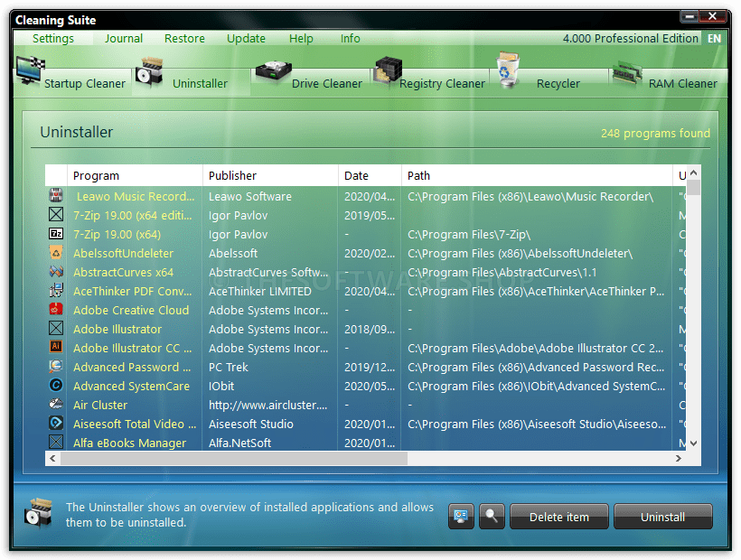Select the AbelssoftUndeleter program entry
The width and height of the screenshot is (741, 560).
tap(123, 253)
